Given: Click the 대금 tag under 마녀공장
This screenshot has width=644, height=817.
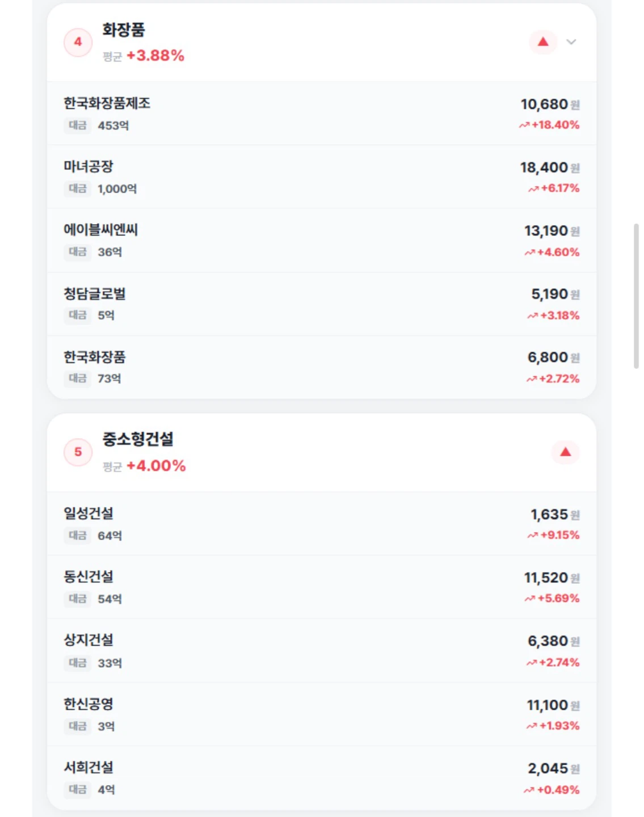Looking at the screenshot, I should pyautogui.click(x=78, y=189).
